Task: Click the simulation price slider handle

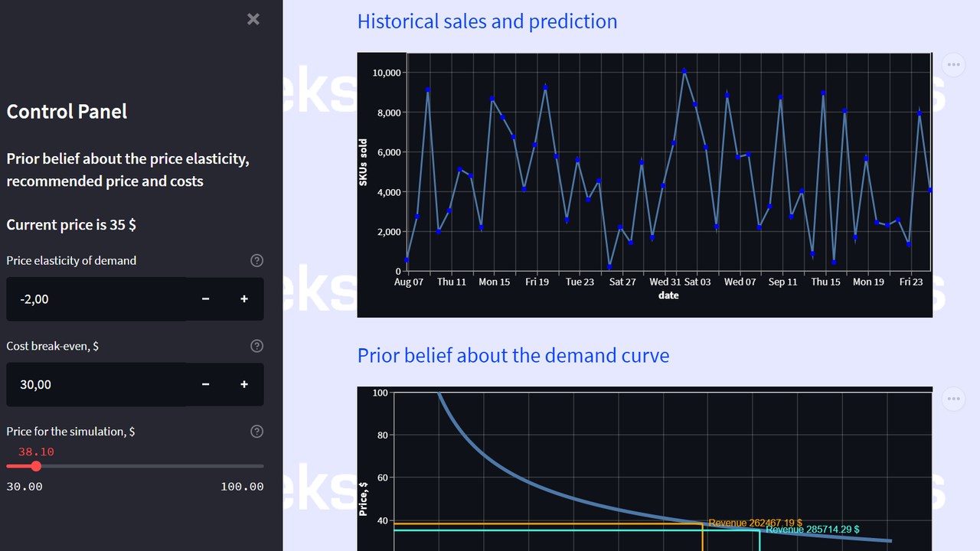Action: pos(36,466)
